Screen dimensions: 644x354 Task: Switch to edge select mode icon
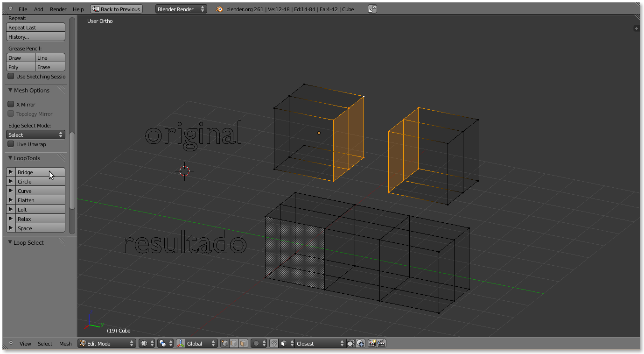tap(234, 344)
